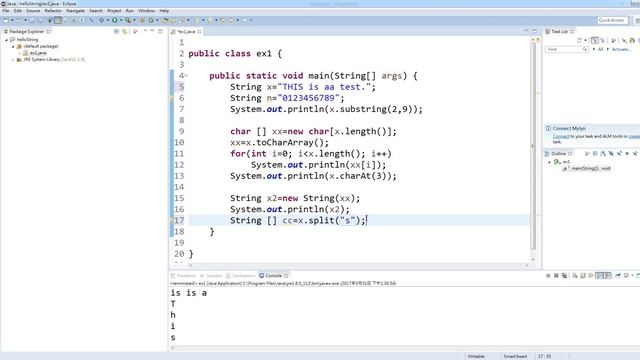The image size is (640, 360).
Task: Click Smart Insert in status bar
Action: tap(515, 356)
